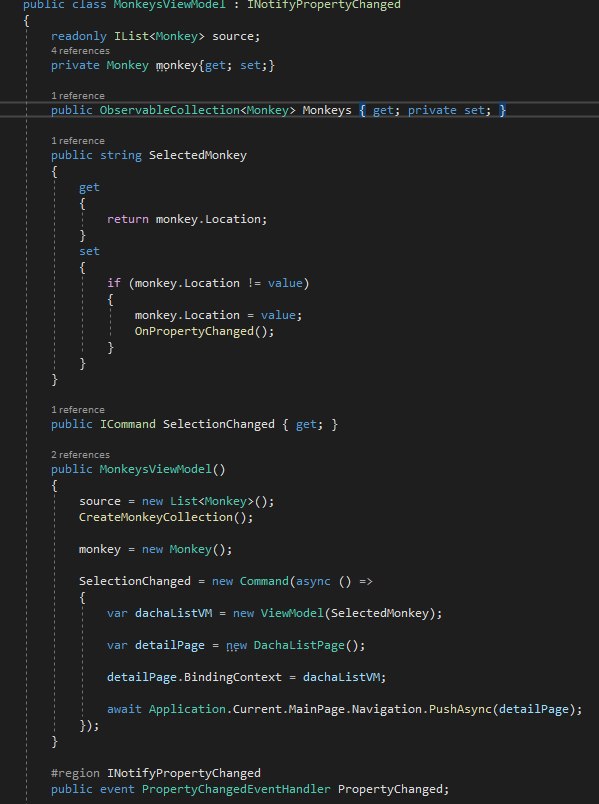
Task: Click the DachaListPage constructor name
Action: [x=299, y=645]
